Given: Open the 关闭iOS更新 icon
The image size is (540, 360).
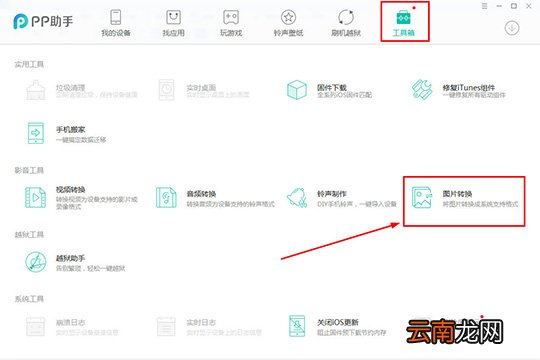Looking at the screenshot, I should click(297, 326).
